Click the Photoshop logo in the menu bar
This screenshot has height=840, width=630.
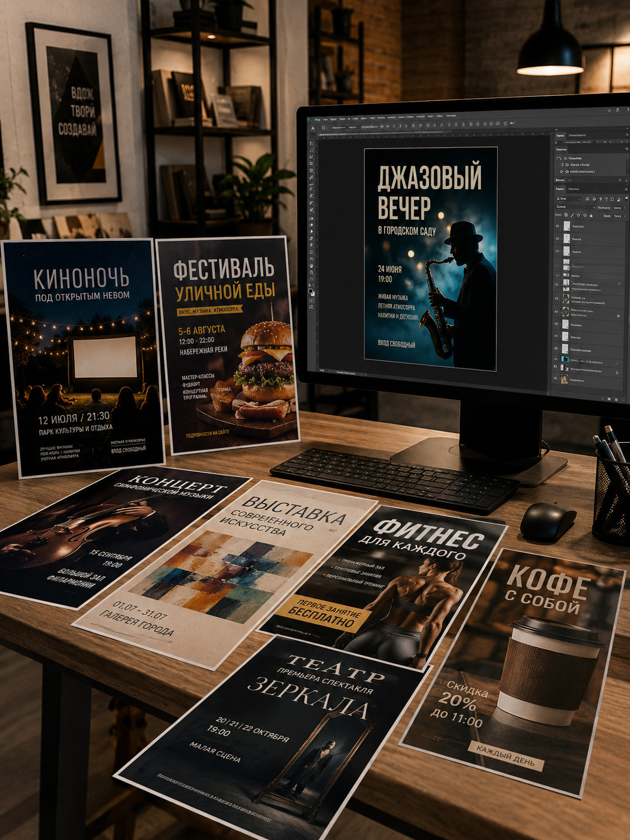tap(310, 120)
